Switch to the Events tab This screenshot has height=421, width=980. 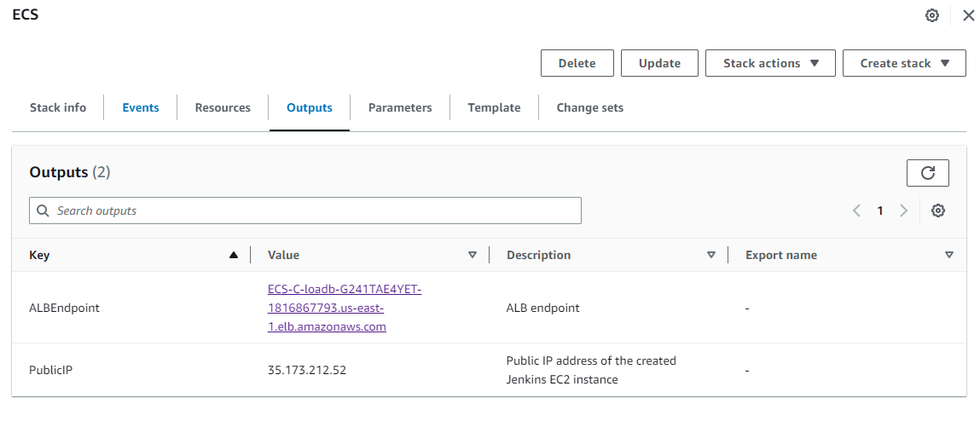(x=141, y=107)
